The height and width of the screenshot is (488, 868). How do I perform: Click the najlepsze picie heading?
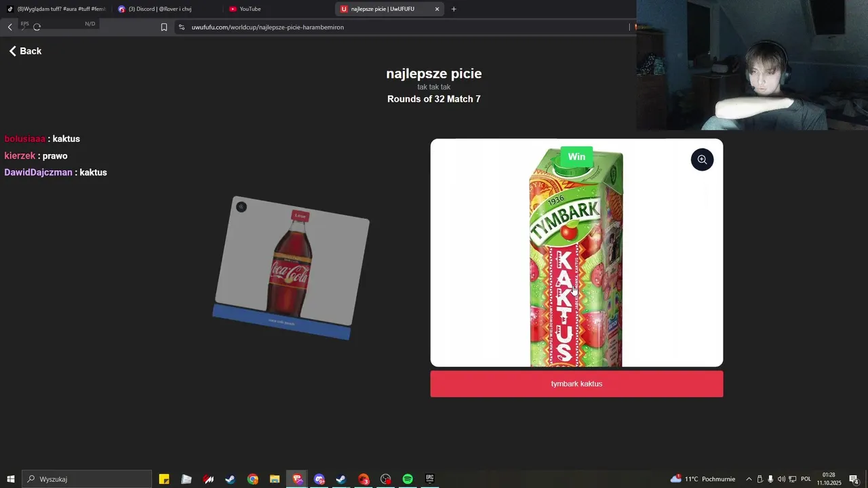pos(434,73)
